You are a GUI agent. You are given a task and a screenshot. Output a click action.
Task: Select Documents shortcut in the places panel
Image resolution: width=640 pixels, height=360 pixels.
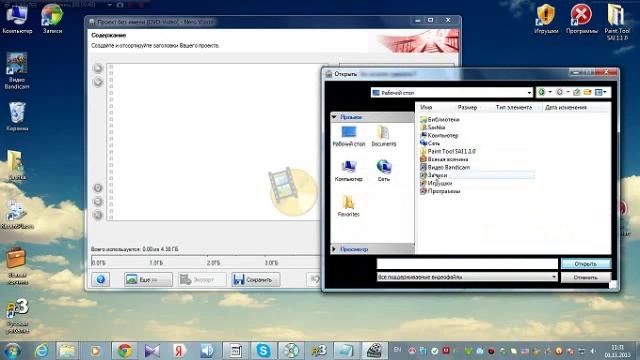384,136
